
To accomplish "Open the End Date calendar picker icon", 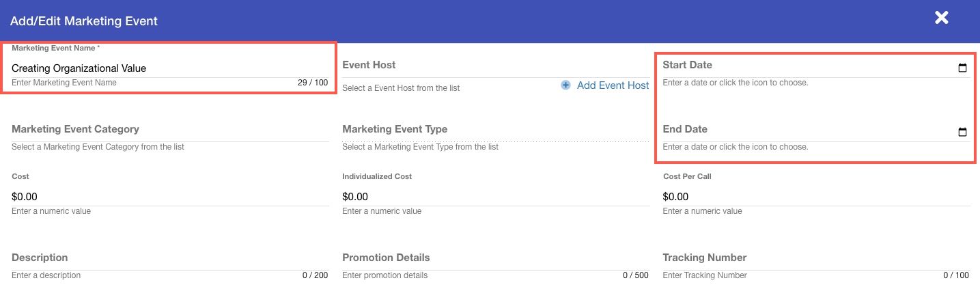I will [x=962, y=132].
